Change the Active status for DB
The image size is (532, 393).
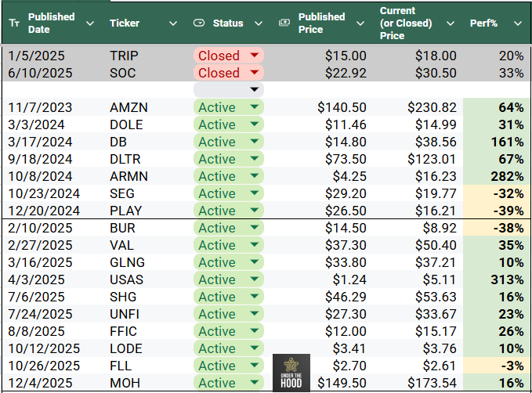point(229,142)
